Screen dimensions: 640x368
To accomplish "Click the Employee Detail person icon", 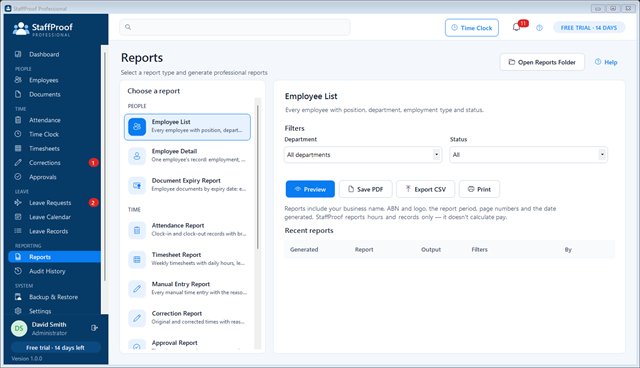I will pyautogui.click(x=137, y=156).
